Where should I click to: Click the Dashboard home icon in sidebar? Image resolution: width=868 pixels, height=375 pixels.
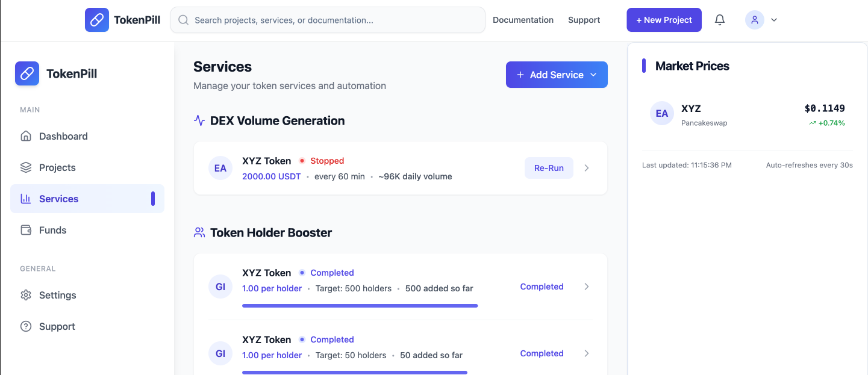pos(26,136)
